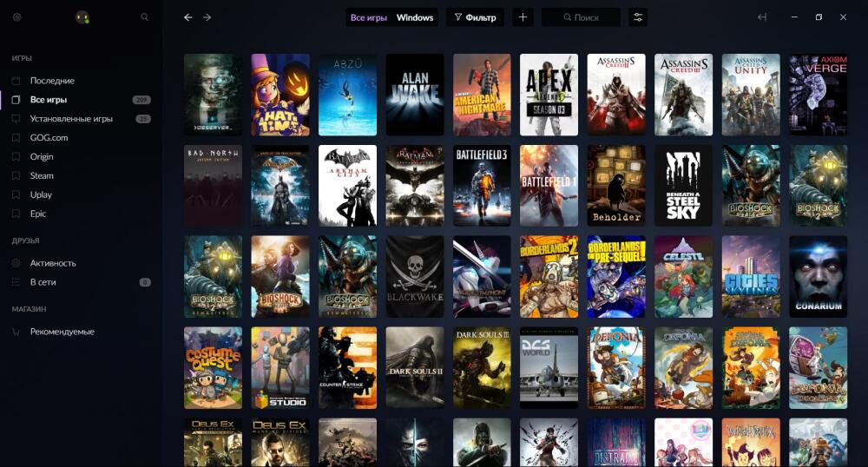The image size is (868, 467).
Task: Switch to the Windows tab
Action: coord(415,17)
